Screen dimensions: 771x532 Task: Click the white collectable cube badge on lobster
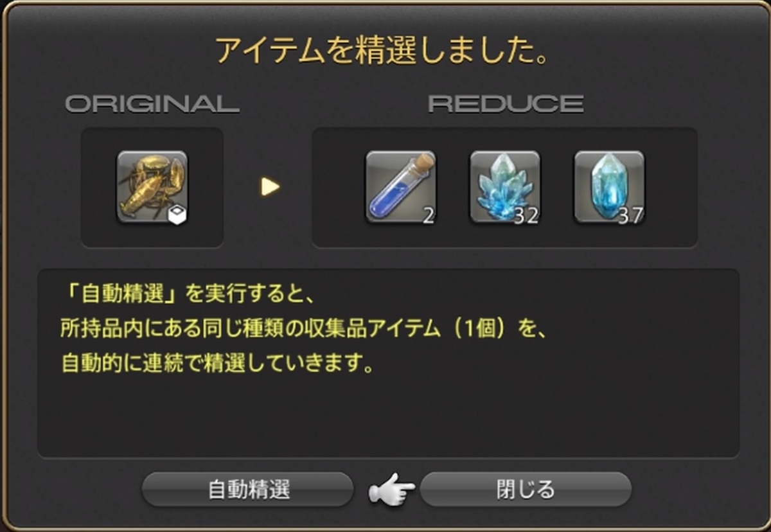point(176,215)
